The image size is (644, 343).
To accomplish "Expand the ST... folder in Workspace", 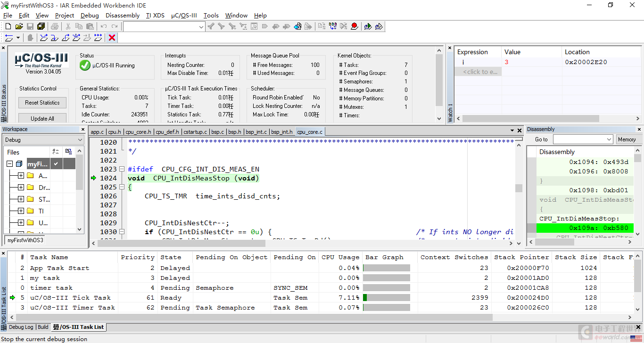I will coord(21,199).
